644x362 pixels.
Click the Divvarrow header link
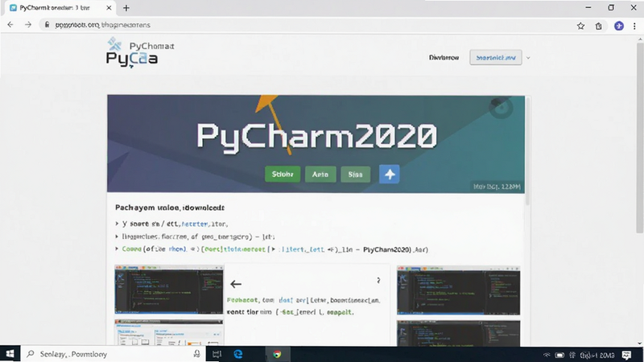click(444, 58)
